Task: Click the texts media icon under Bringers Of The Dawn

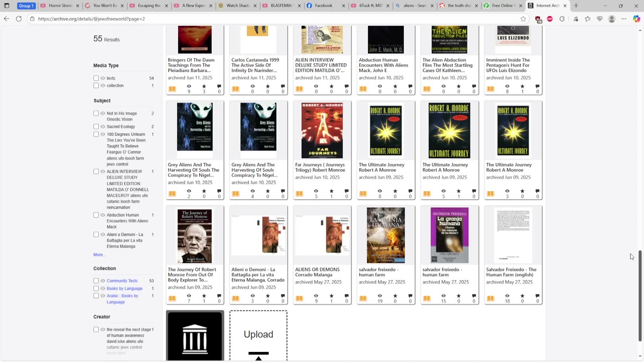Action: (172, 89)
